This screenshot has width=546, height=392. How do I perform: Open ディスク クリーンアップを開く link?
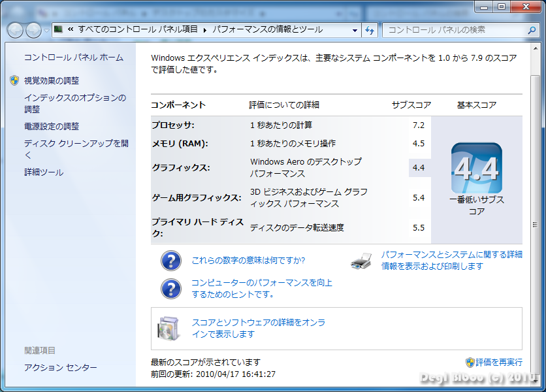pyautogui.click(x=76, y=149)
